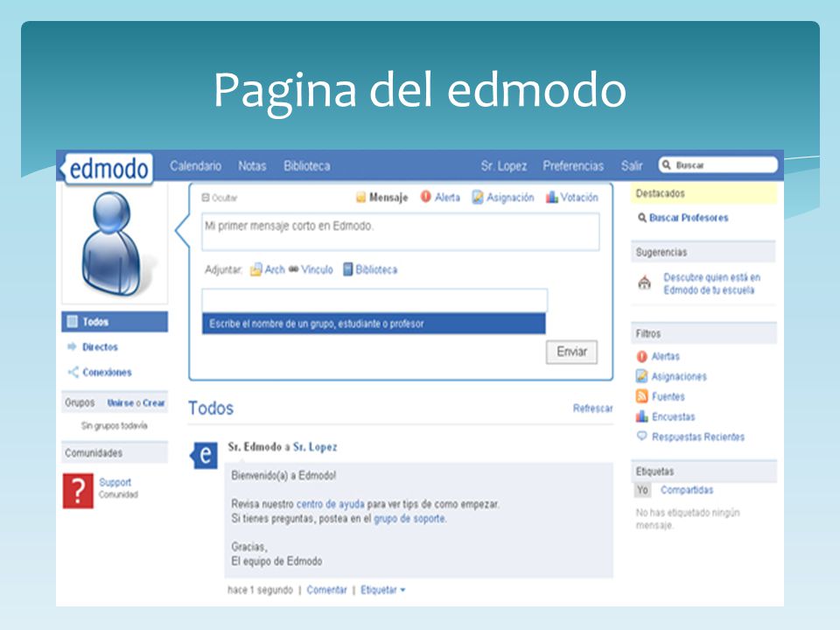Filter by Alertas
Image resolution: width=840 pixels, height=630 pixels.
(665, 357)
